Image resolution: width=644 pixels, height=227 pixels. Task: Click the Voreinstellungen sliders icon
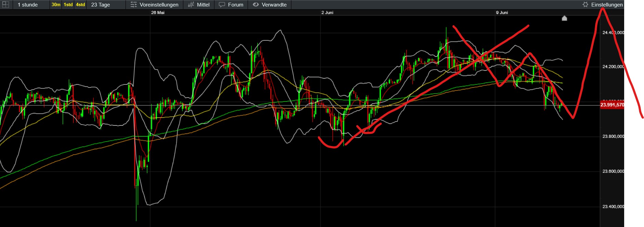click(x=134, y=5)
